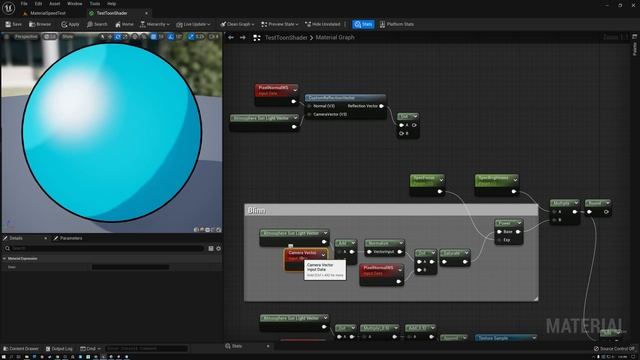Viewport: 640px width, 360px height.
Task: Expand the Power node chevron
Action: pyautogui.click(x=519, y=223)
